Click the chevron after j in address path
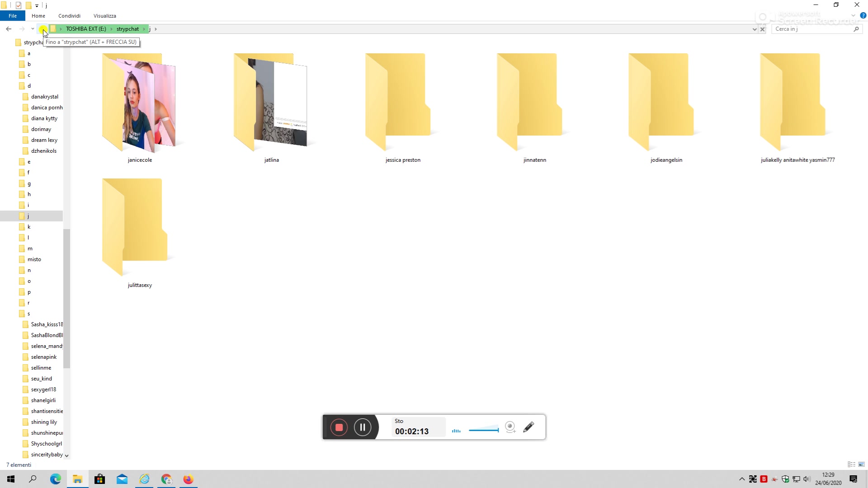Viewport: 868px width, 488px height. [x=156, y=29]
